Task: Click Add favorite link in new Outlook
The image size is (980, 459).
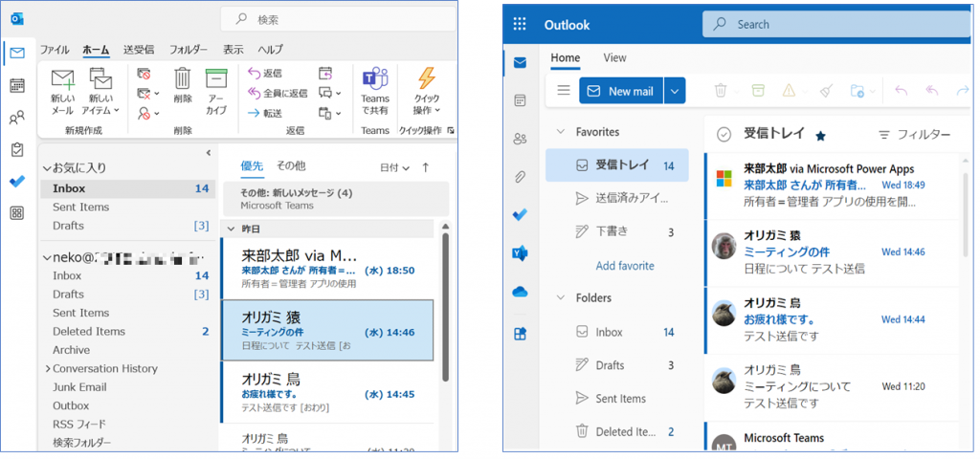Action: click(x=625, y=266)
